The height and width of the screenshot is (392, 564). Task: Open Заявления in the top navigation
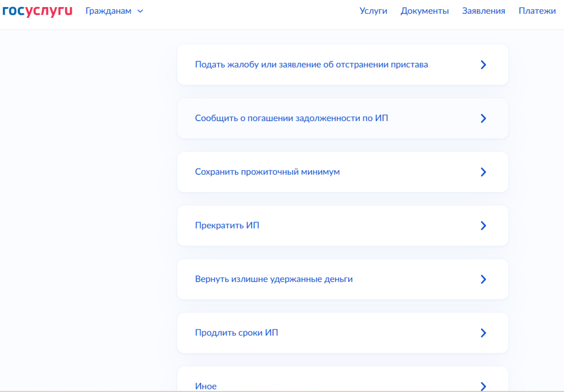[483, 11]
